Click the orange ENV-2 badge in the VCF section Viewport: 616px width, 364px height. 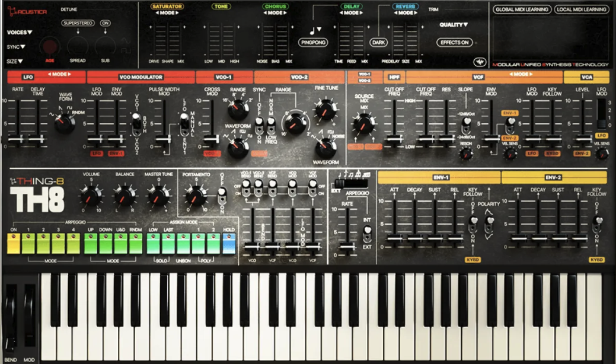point(511,138)
